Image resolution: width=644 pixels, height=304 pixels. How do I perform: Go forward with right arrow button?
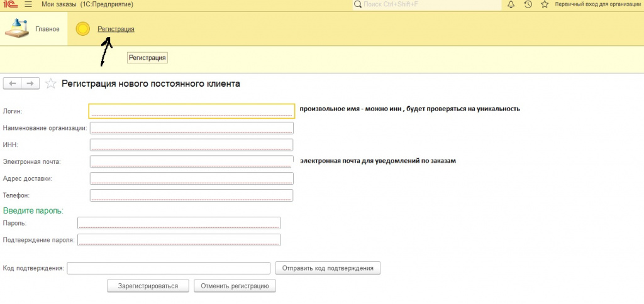click(30, 84)
